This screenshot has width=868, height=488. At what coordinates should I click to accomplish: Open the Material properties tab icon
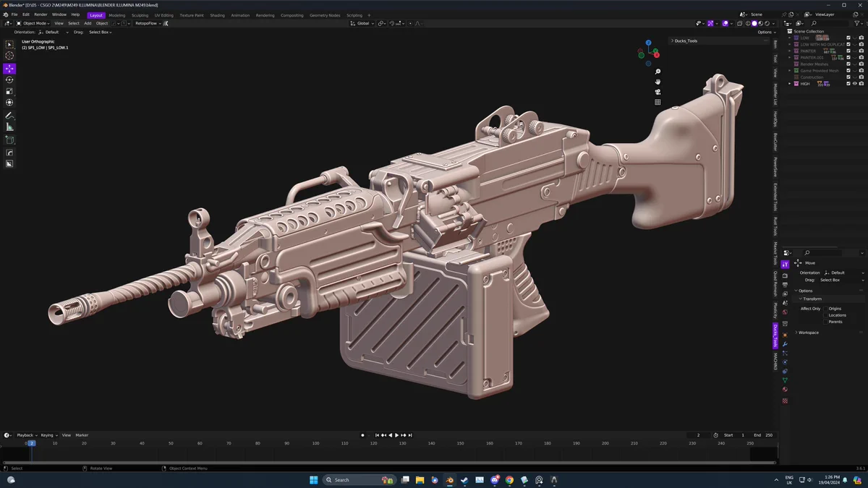tap(785, 390)
